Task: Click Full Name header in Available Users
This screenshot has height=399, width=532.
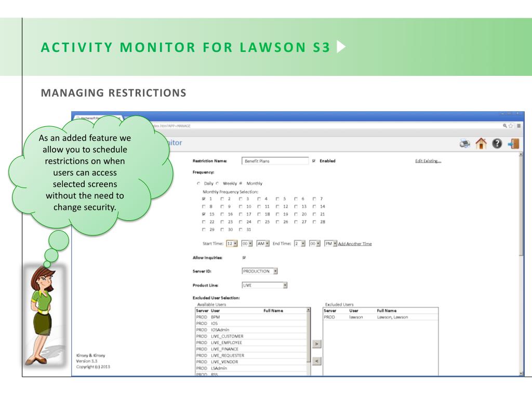Action: pyautogui.click(x=273, y=311)
